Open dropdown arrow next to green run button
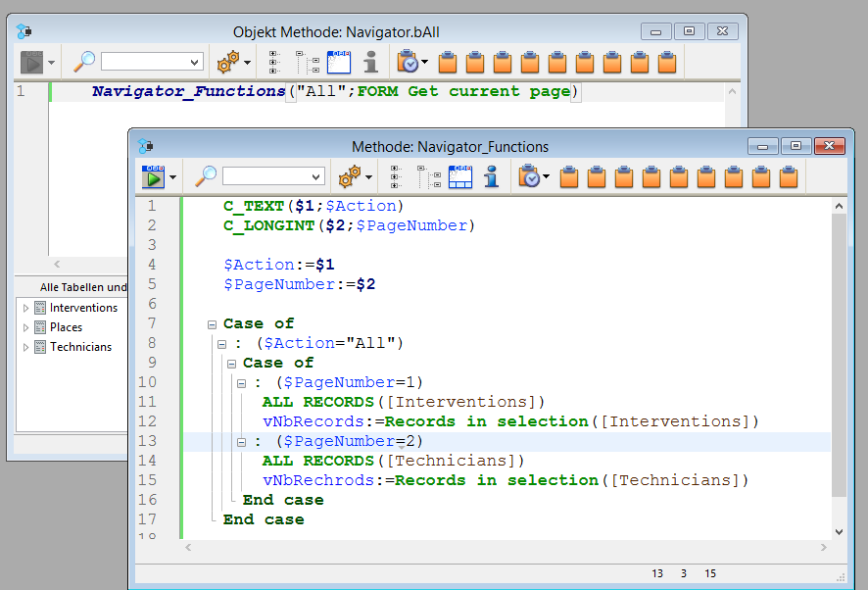This screenshot has width=868, height=590. pyautogui.click(x=173, y=177)
